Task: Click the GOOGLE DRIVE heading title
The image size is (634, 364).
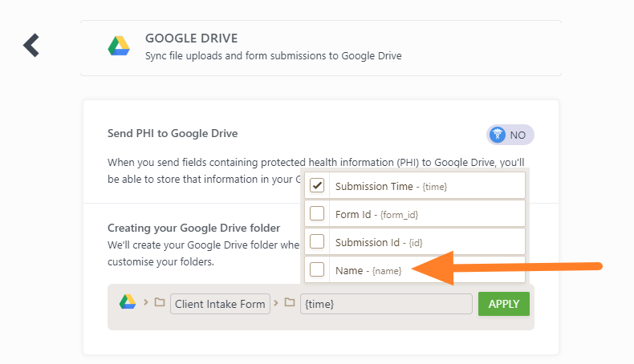Action: point(191,38)
